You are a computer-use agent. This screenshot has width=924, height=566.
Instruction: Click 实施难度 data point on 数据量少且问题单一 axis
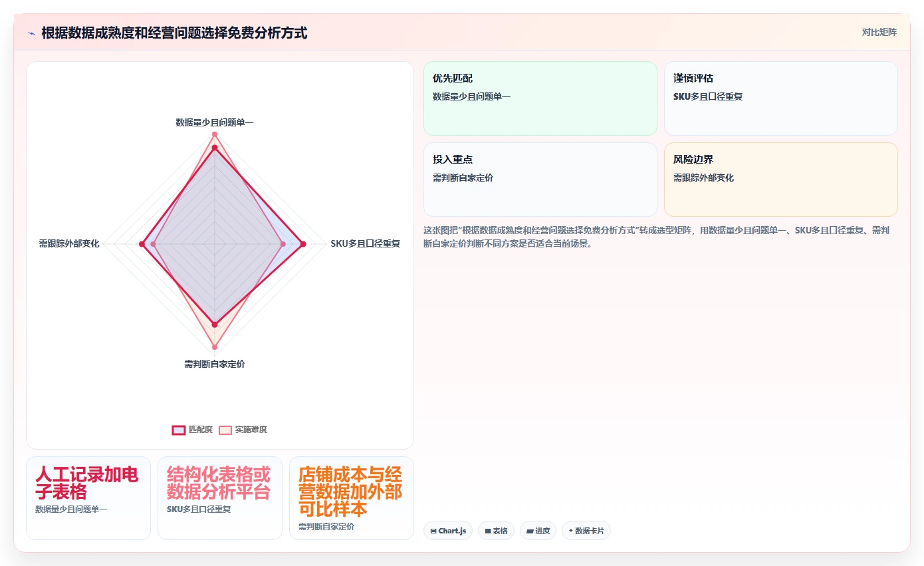(215, 134)
